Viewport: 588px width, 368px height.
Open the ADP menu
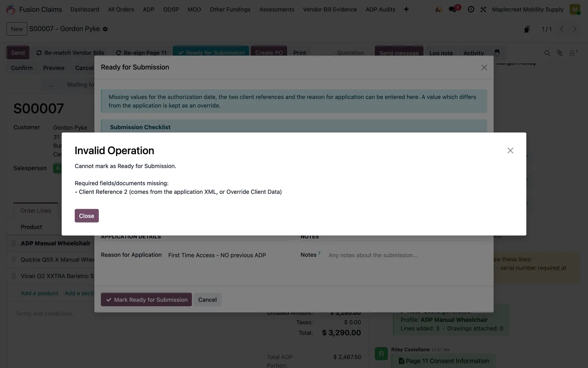pyautogui.click(x=149, y=9)
